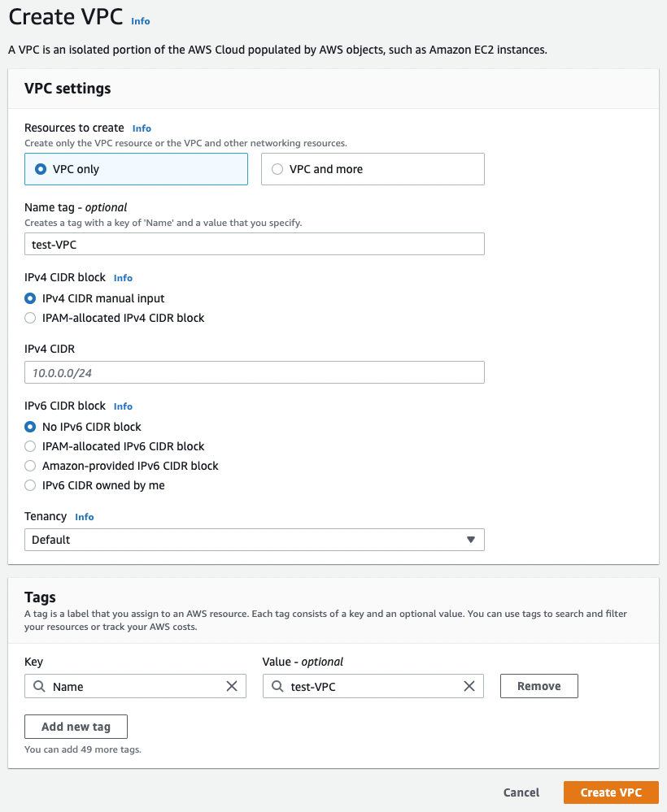
Task: Click the Add new tag button
Action: coord(76,727)
